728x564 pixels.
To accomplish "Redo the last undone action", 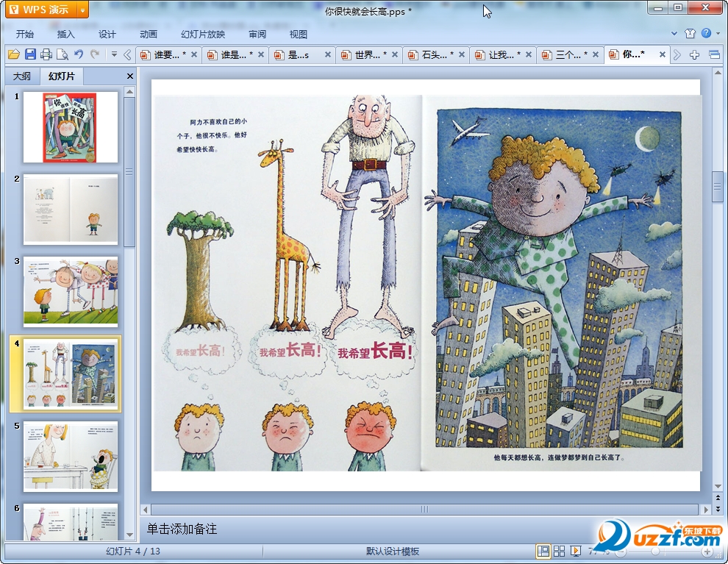I will coord(95,54).
